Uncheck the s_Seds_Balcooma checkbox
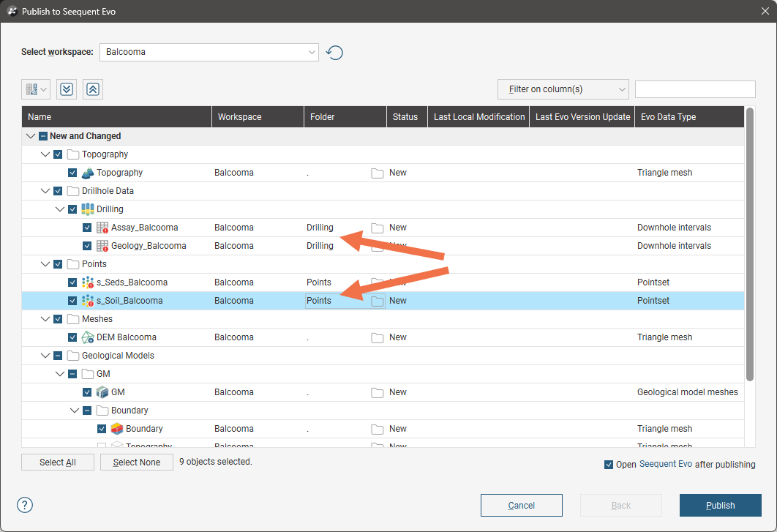The image size is (777, 532). point(72,282)
